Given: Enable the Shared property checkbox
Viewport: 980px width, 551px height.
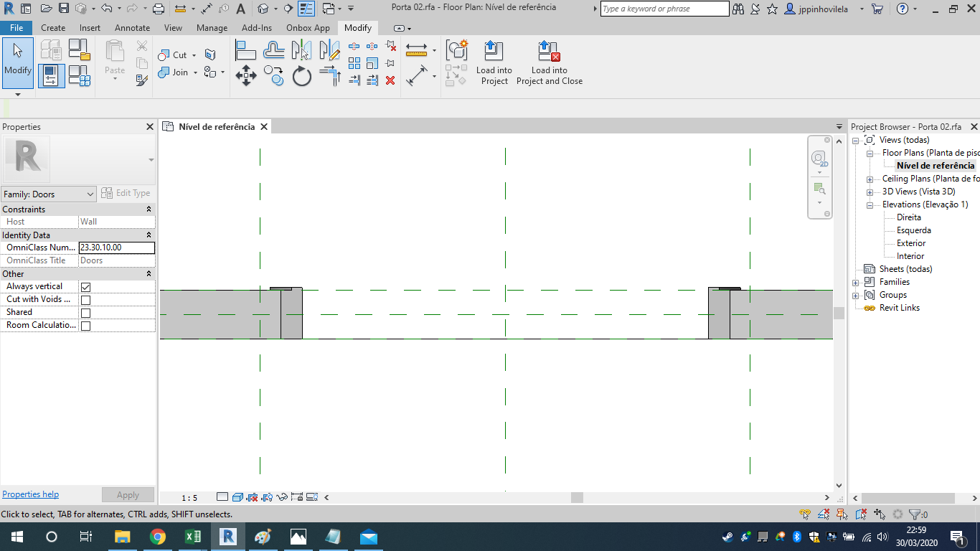Looking at the screenshot, I should click(87, 311).
